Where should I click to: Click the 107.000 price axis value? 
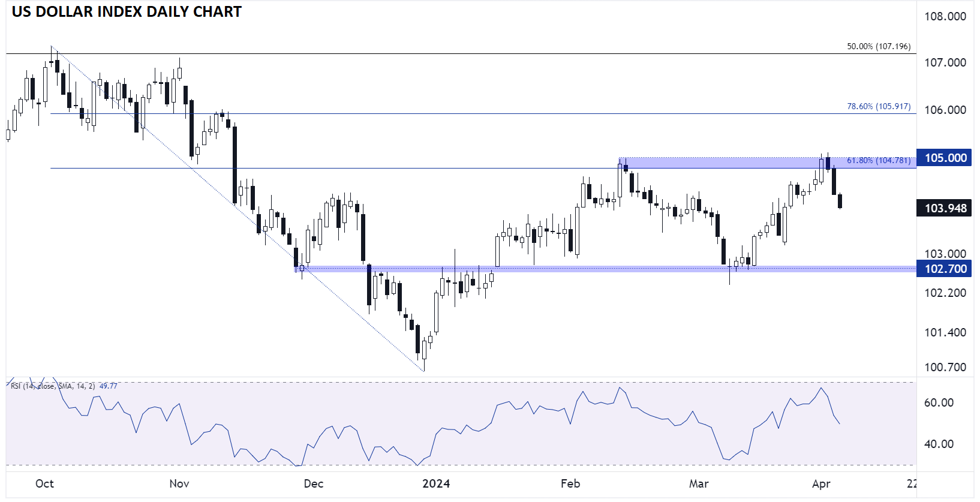[945, 62]
